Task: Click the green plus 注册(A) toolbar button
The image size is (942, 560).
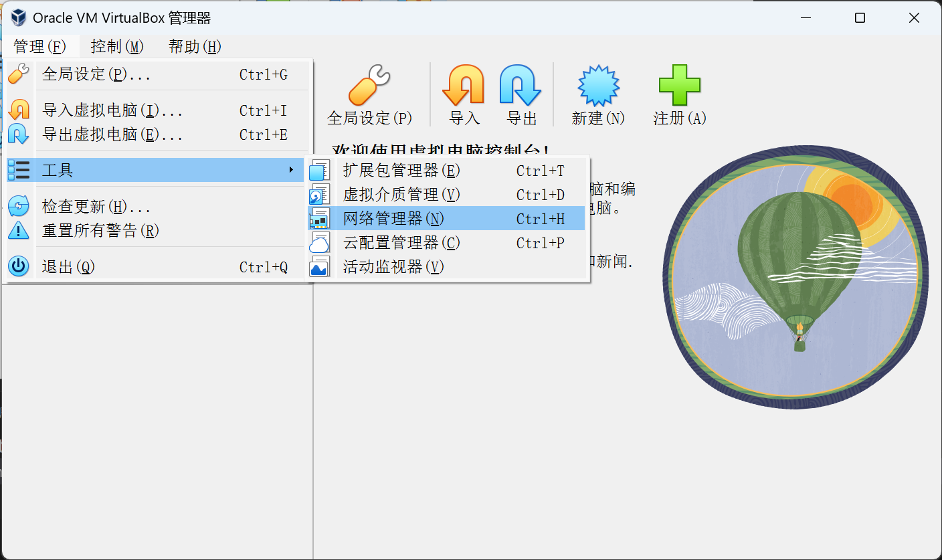Action: coord(680,95)
